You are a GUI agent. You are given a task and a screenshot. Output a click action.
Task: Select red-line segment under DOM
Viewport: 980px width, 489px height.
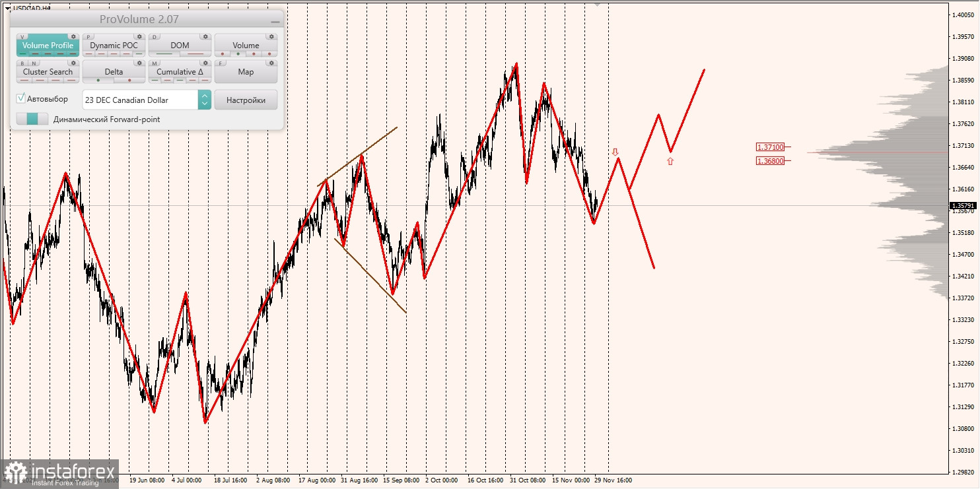(195, 53)
